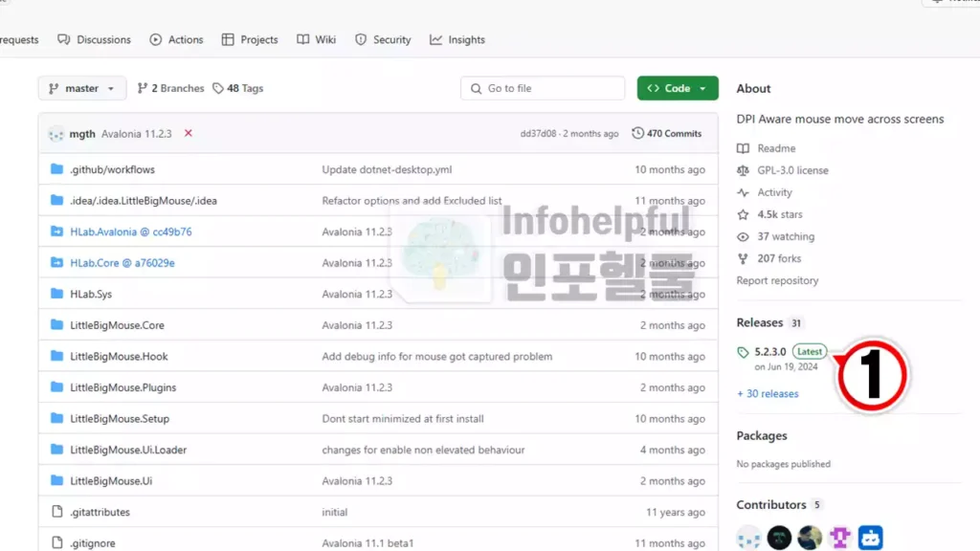View the 207 forks link
The width and height of the screenshot is (980, 551).
click(779, 258)
